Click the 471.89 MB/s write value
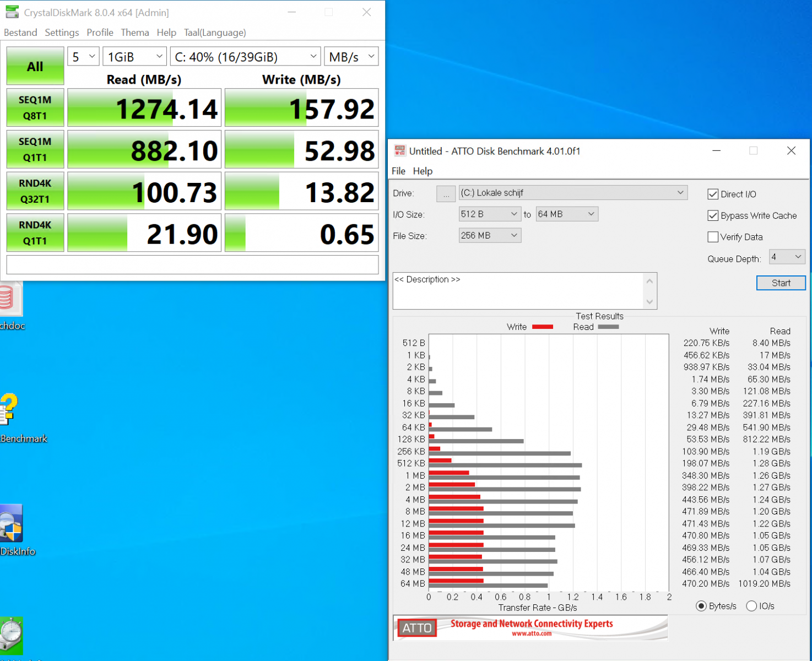Screen dimensions: 812x661 pos(706,512)
